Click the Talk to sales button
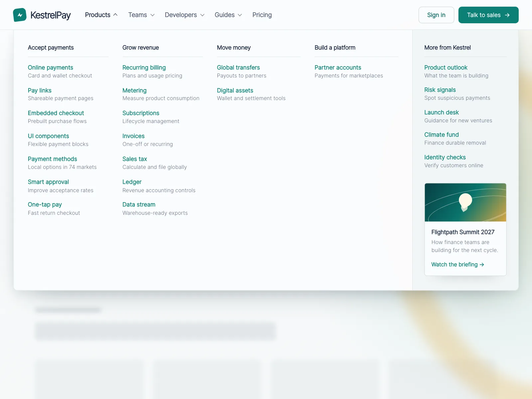Screen dimensions: 532x399 [488, 15]
